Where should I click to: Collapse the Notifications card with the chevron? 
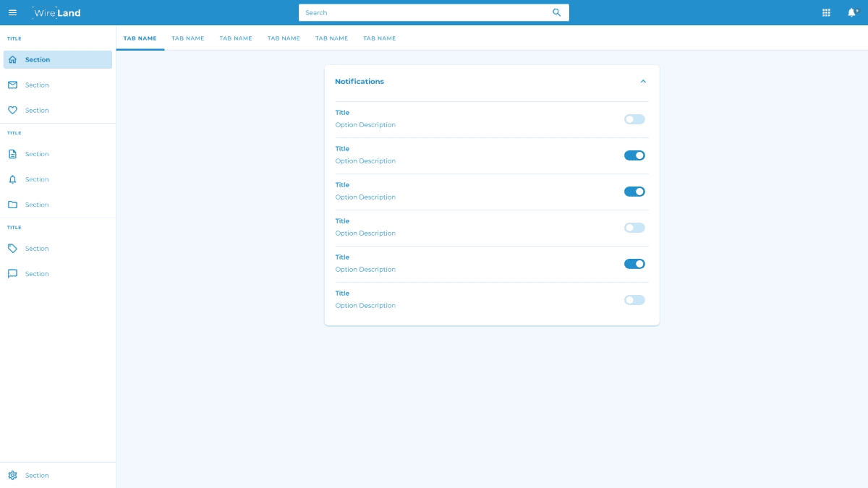click(643, 82)
